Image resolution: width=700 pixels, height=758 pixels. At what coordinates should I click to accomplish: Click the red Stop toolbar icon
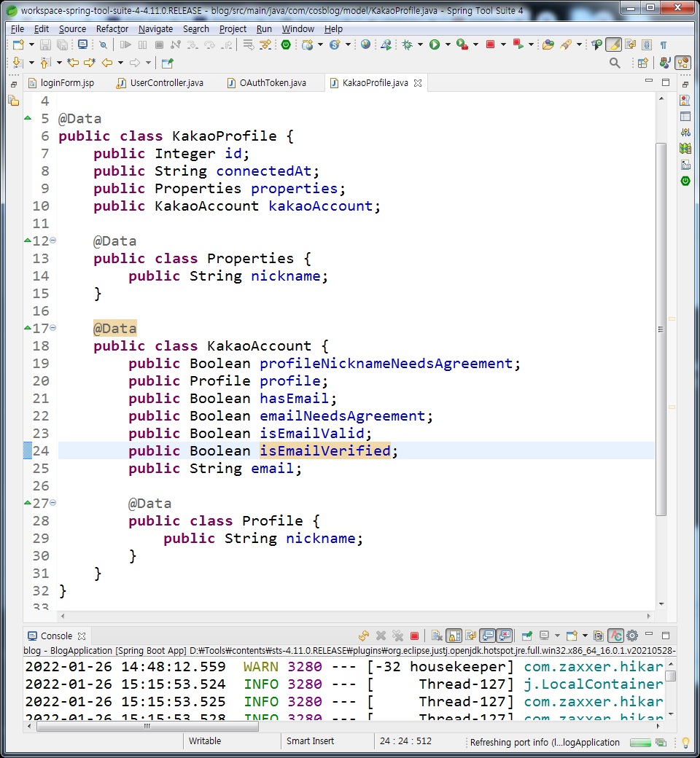coord(490,45)
